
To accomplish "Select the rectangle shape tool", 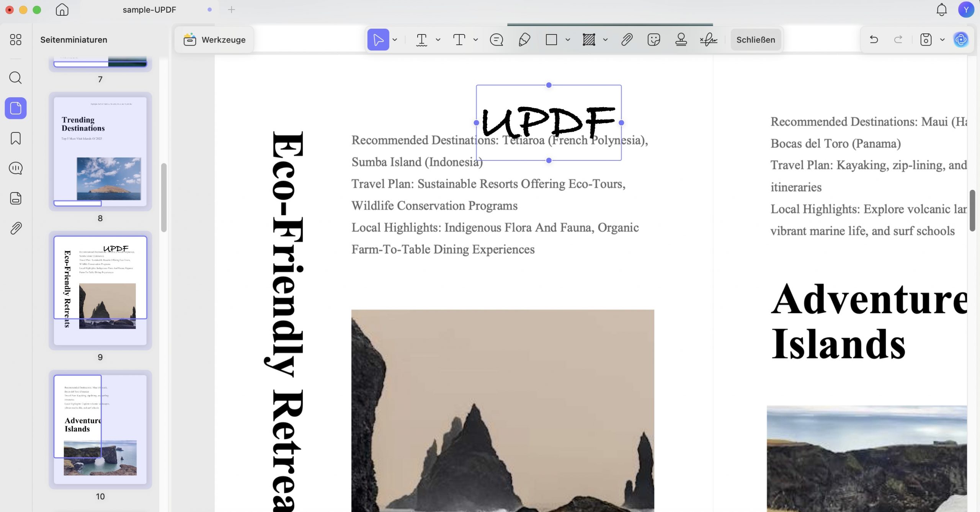I will pyautogui.click(x=551, y=39).
